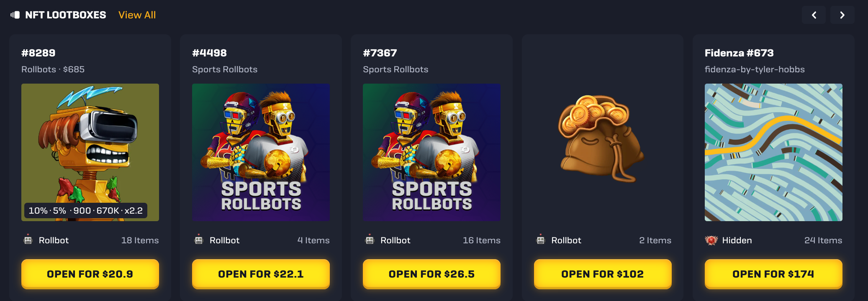Open Sports Rollbots #4498 image
The width and height of the screenshot is (868, 301).
(x=261, y=152)
